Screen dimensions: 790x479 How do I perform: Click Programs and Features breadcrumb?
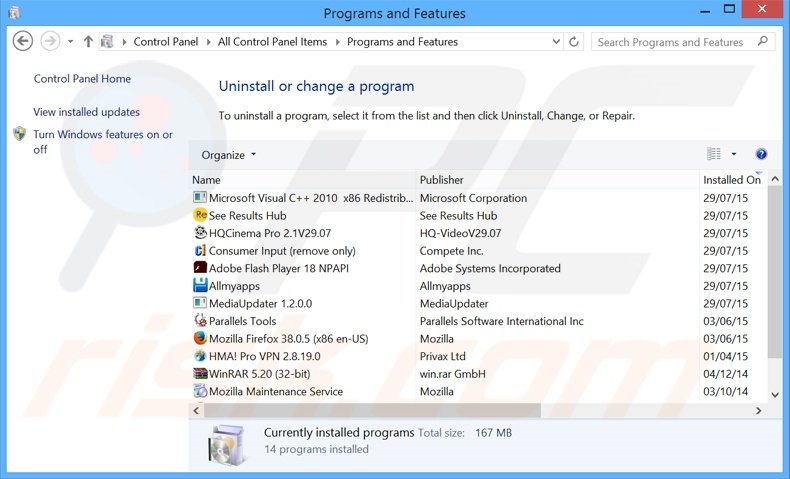pos(402,42)
